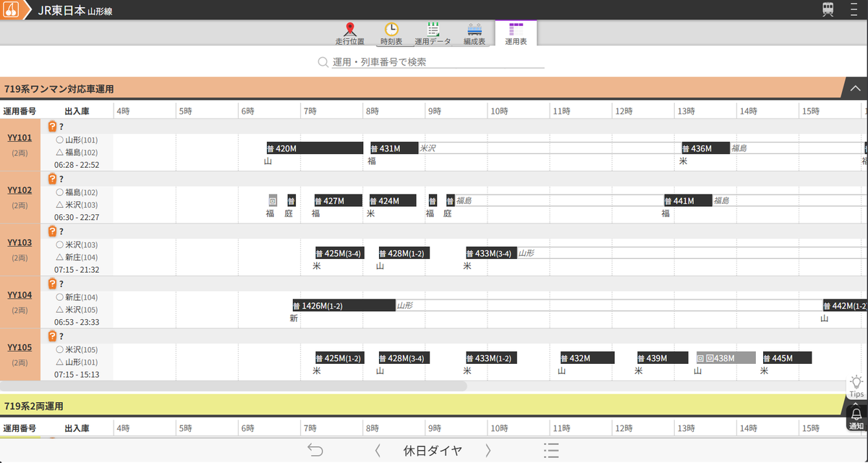
Task: Select deadhead train 回438M bar
Action: click(x=726, y=358)
